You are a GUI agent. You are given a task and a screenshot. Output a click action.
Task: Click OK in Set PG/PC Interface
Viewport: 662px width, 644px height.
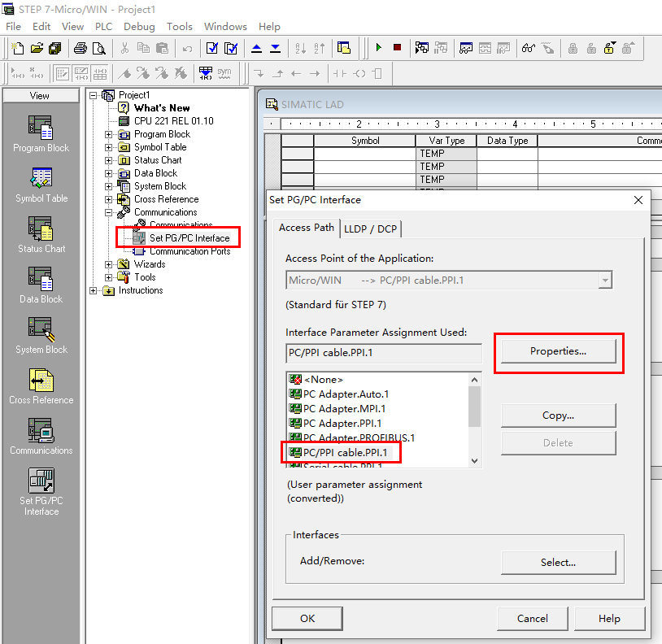tap(307, 619)
